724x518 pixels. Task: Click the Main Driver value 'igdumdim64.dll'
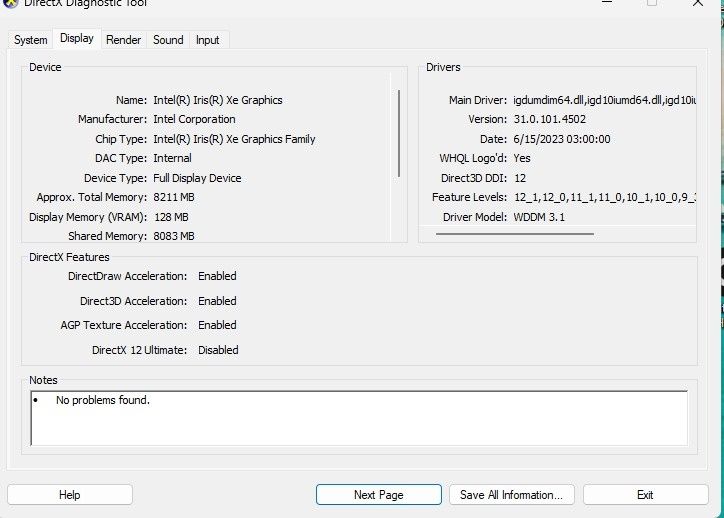pos(548,100)
